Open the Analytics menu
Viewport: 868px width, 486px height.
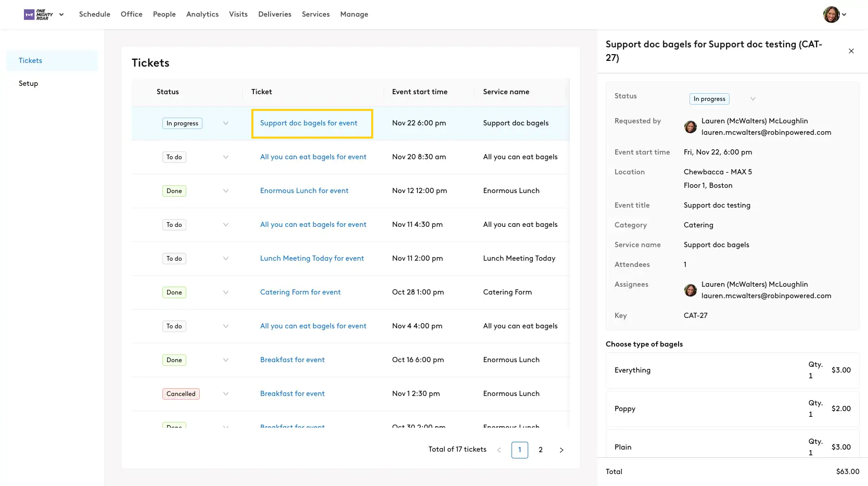pyautogui.click(x=202, y=15)
